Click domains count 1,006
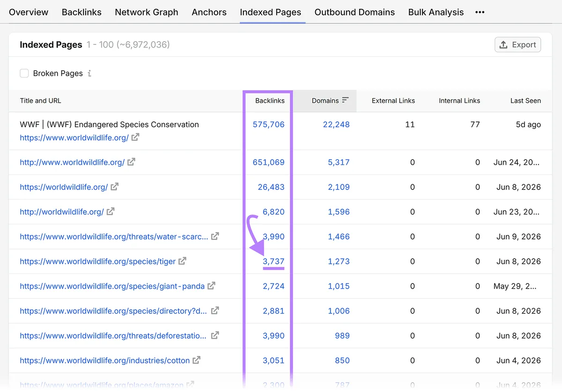 [x=339, y=311]
